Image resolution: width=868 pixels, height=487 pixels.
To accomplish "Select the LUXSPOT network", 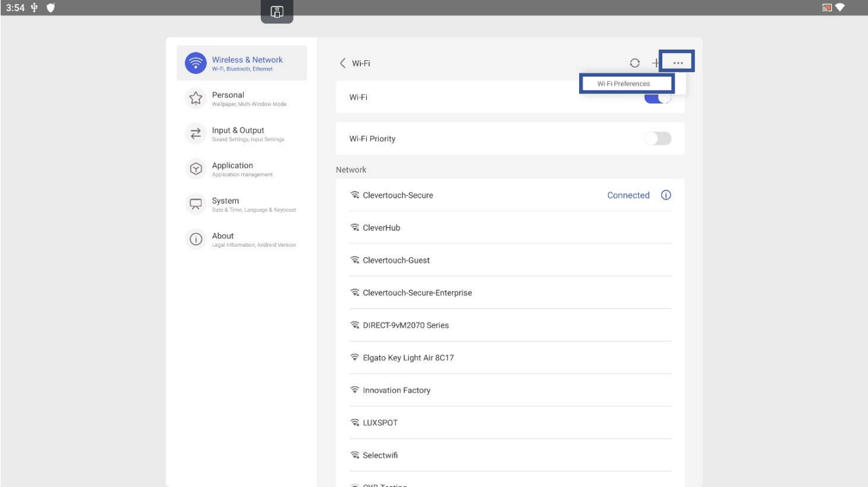I will [x=510, y=423].
